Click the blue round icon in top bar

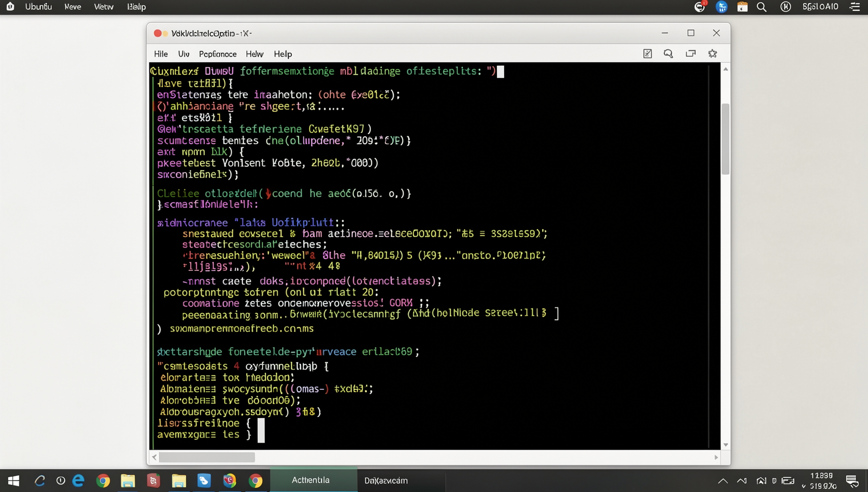(x=722, y=7)
